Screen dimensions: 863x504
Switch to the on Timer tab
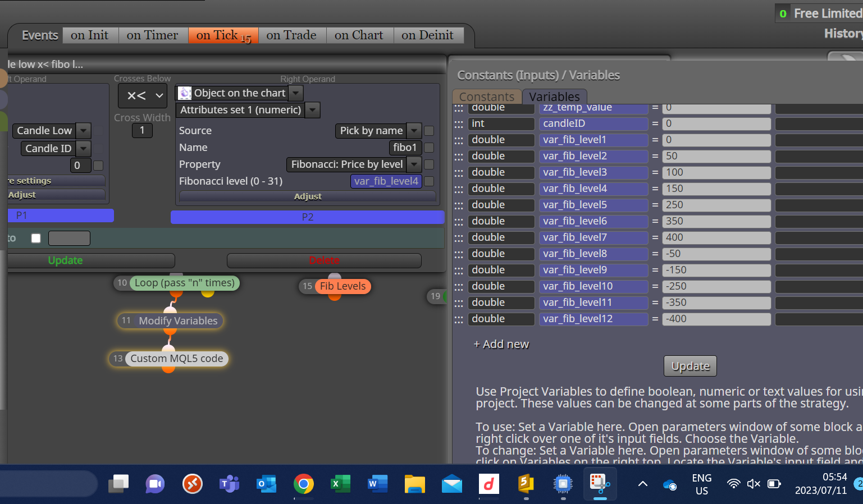(153, 35)
